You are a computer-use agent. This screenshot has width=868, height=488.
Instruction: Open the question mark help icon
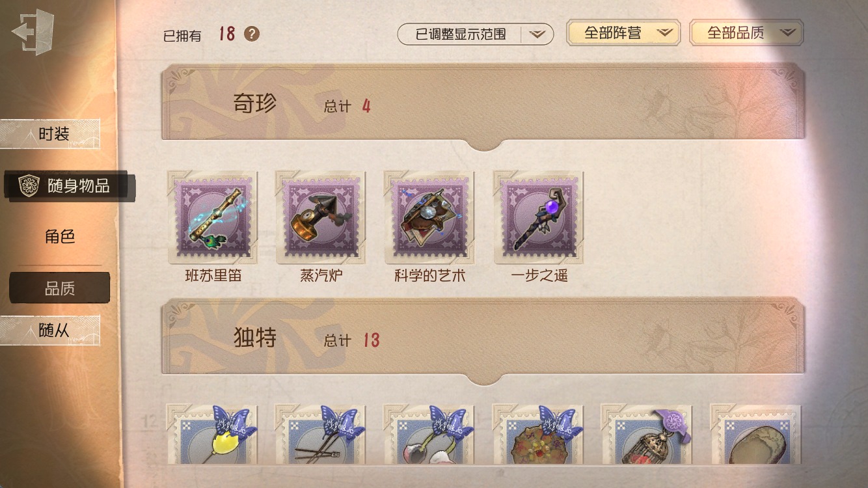click(252, 34)
